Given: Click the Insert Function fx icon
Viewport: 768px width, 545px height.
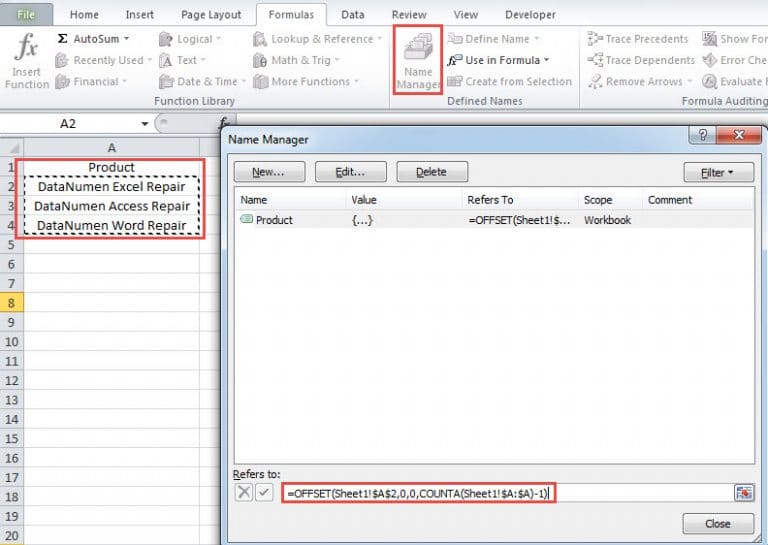Looking at the screenshot, I should tap(26, 47).
